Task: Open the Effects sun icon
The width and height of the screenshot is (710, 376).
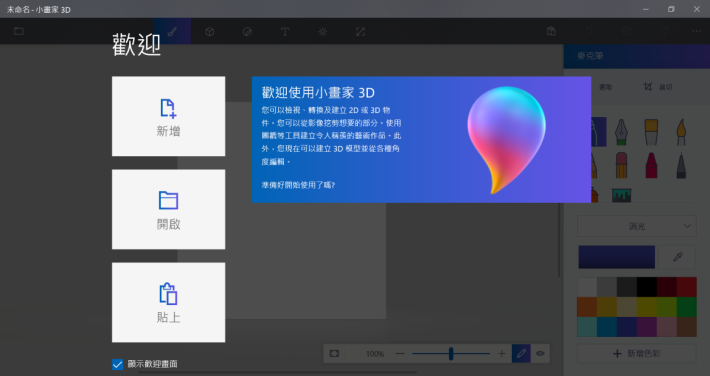Action: tap(322, 31)
